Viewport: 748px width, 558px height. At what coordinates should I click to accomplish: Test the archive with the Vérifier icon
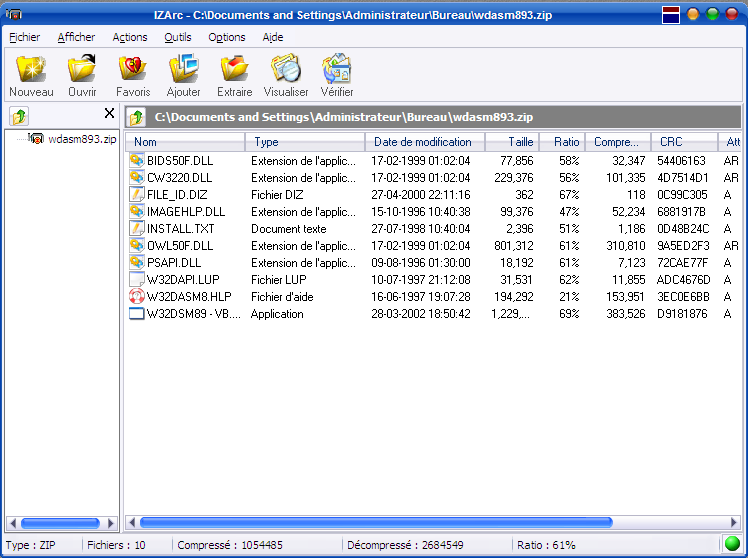pos(337,69)
